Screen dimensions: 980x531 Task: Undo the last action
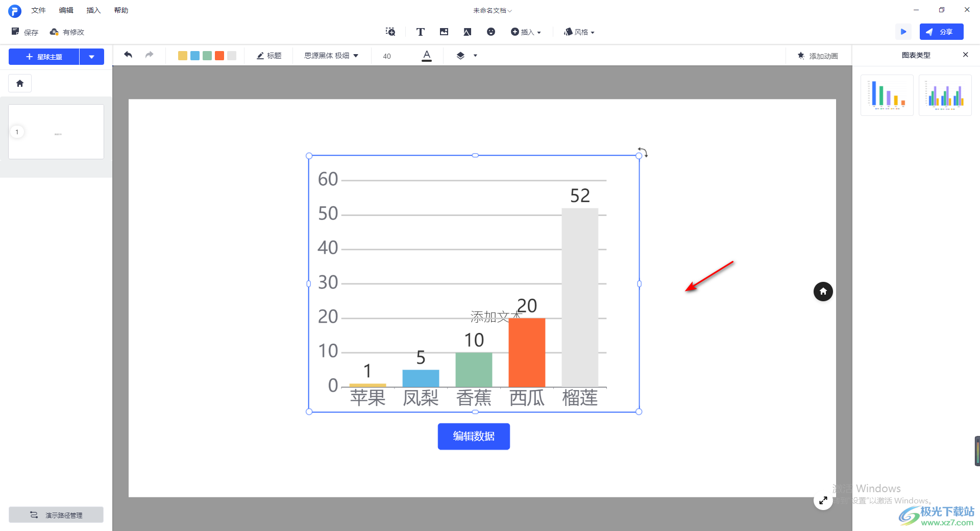point(128,55)
